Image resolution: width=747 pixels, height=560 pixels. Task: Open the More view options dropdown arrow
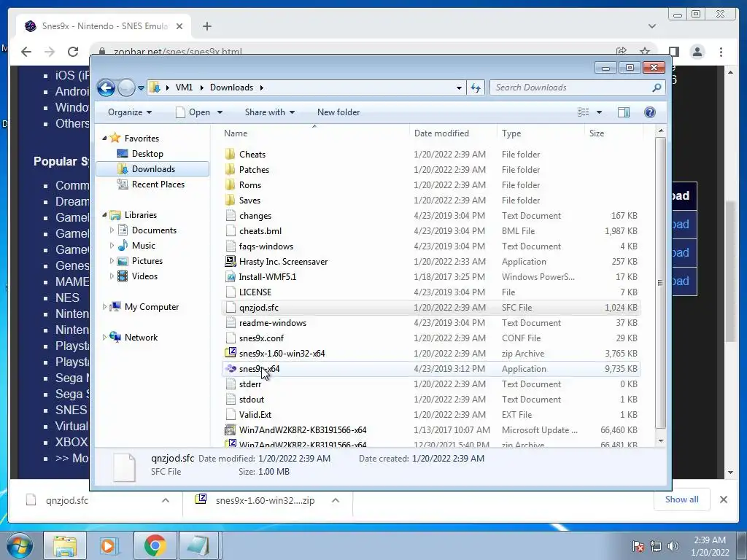pyautogui.click(x=600, y=112)
